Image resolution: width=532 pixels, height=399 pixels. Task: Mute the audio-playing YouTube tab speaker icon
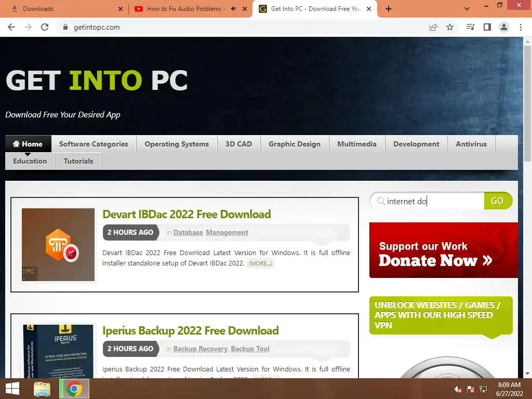[233, 9]
